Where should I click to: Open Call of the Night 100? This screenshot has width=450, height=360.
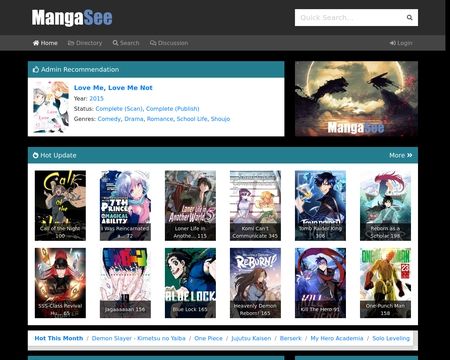pos(60,205)
